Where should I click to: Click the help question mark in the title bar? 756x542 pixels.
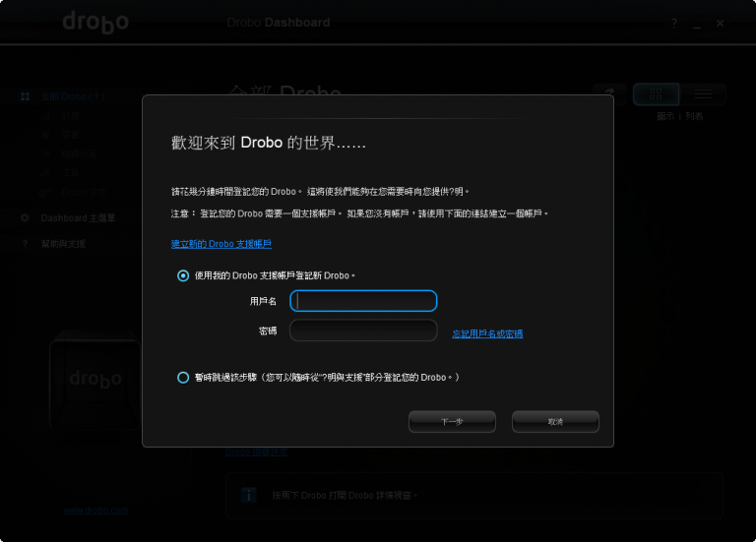pos(674,24)
